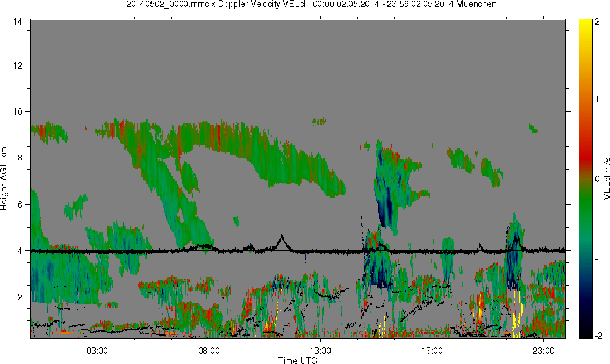Click the height axis label 14
This screenshot has width=610, height=364.
point(17,22)
